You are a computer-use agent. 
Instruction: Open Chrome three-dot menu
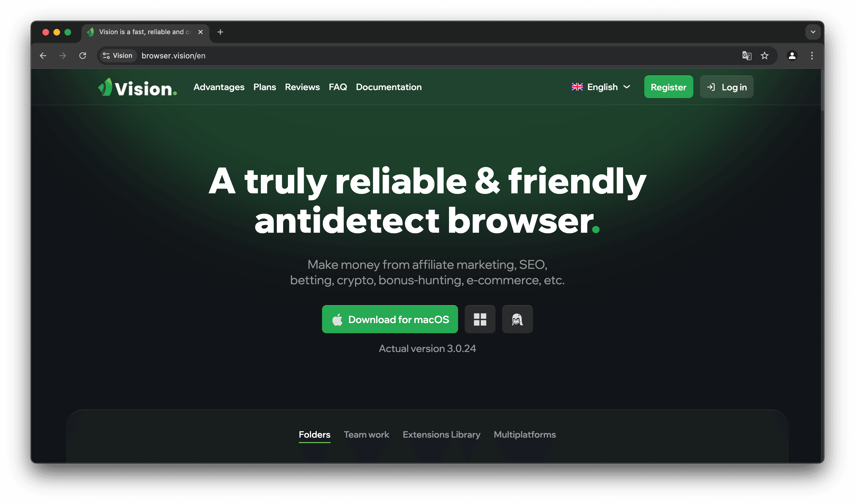click(x=812, y=56)
